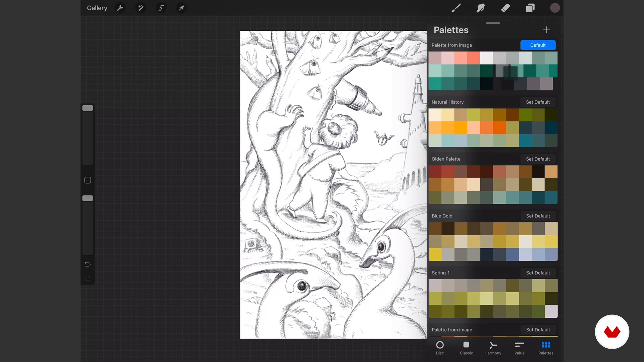Screen dimensions: 644x362
Task: Select the Brush tool
Action: click(456, 8)
